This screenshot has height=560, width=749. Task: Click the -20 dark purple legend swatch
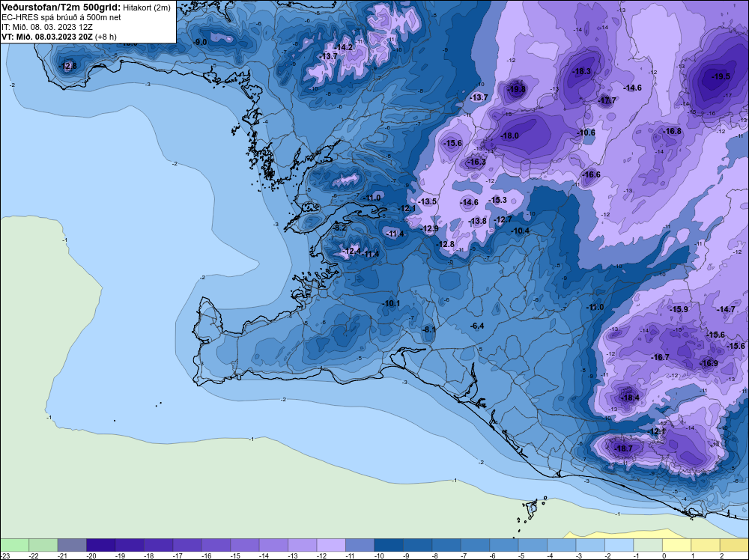pos(101,545)
